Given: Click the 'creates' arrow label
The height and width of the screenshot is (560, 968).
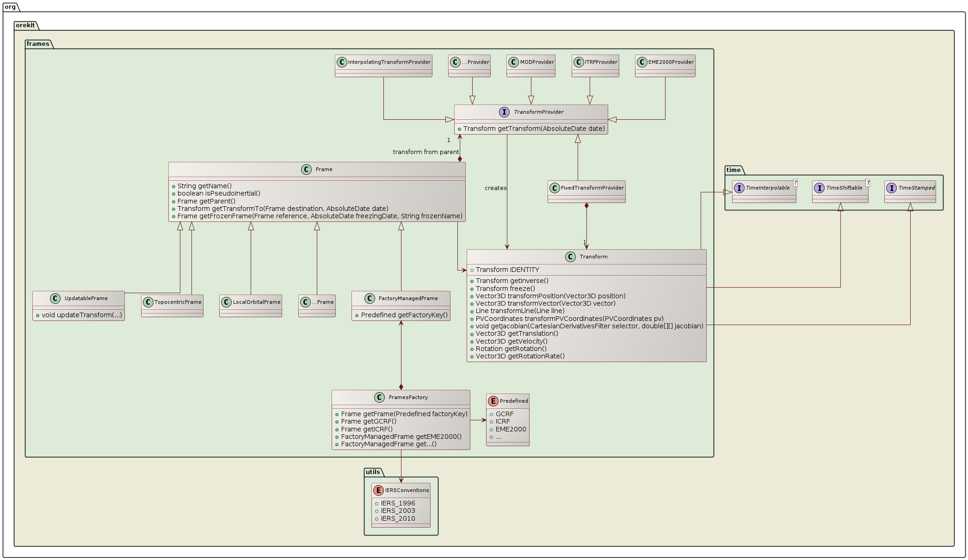Looking at the screenshot, I should [x=495, y=188].
